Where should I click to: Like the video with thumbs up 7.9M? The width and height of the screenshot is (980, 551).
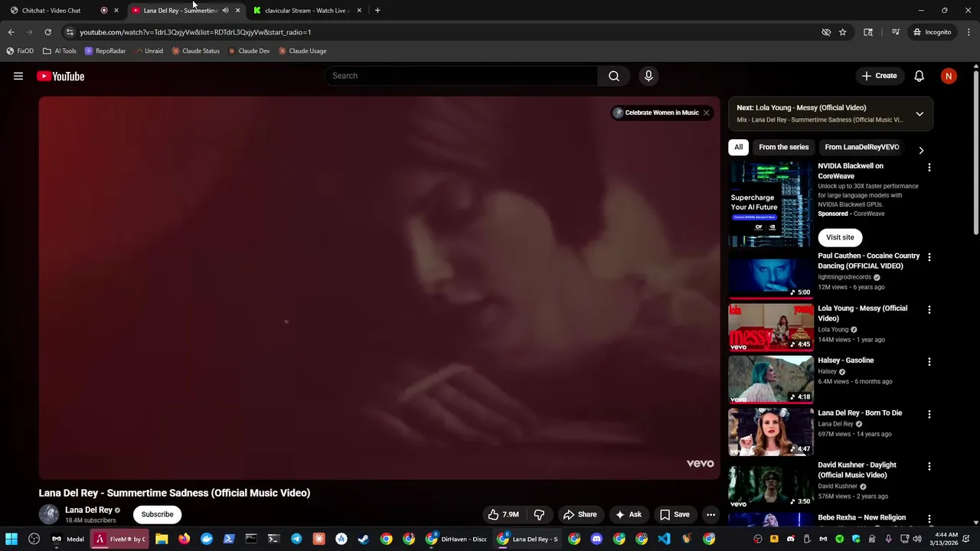(x=504, y=514)
